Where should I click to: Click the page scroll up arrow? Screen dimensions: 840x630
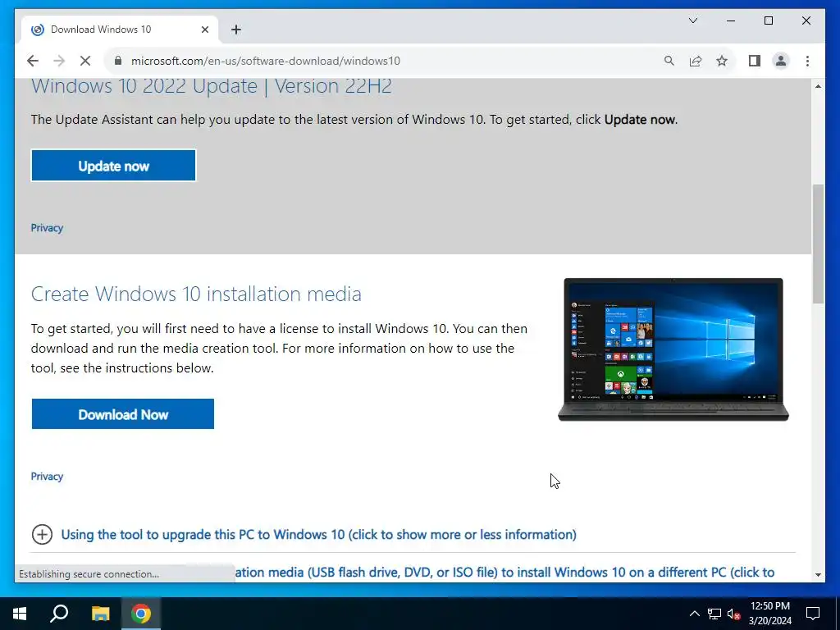coord(818,86)
